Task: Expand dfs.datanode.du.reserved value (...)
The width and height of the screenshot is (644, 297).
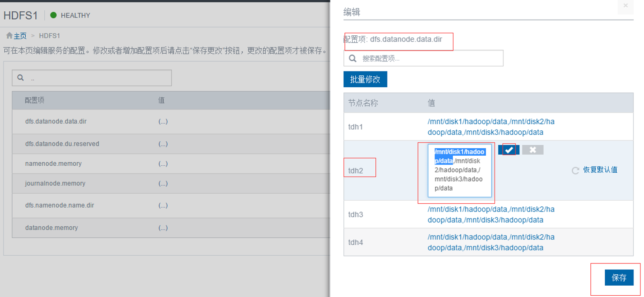Action: (163, 144)
